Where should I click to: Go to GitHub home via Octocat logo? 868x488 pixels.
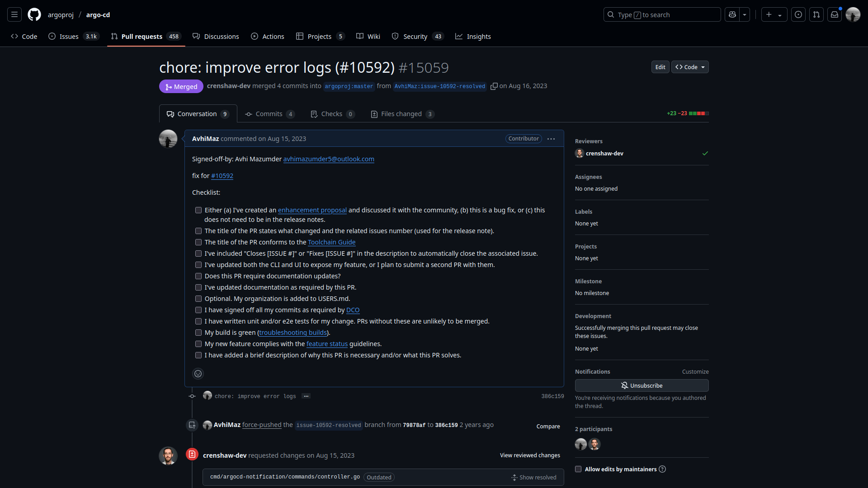click(x=34, y=14)
